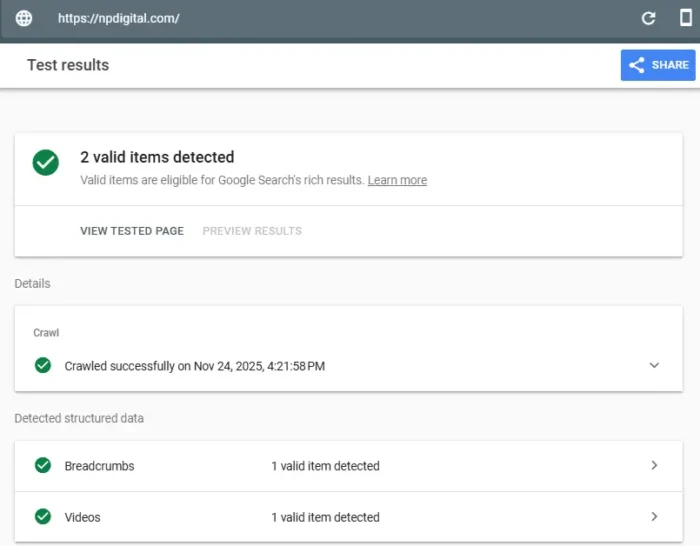Open the Learn more link
700x546 pixels.
click(x=397, y=180)
